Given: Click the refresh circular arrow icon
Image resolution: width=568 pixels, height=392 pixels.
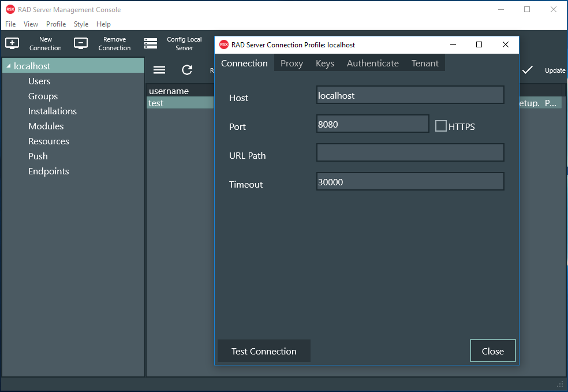Looking at the screenshot, I should point(187,70).
